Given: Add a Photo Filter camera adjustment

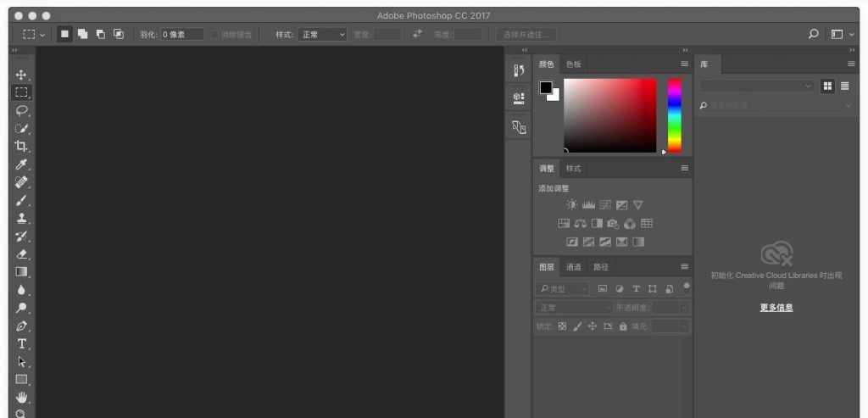Looking at the screenshot, I should point(613,224).
